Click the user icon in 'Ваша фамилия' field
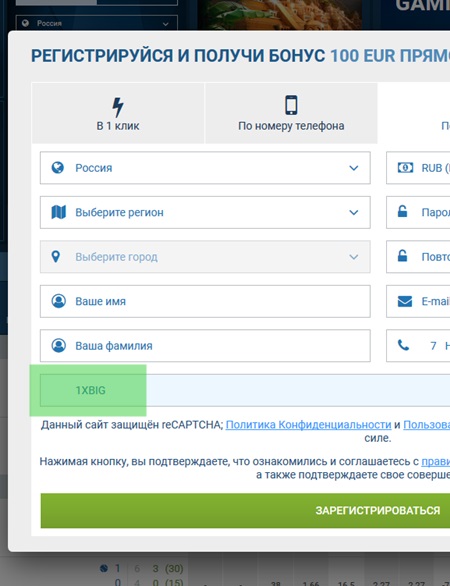This screenshot has width=450, height=586. pos(59,345)
